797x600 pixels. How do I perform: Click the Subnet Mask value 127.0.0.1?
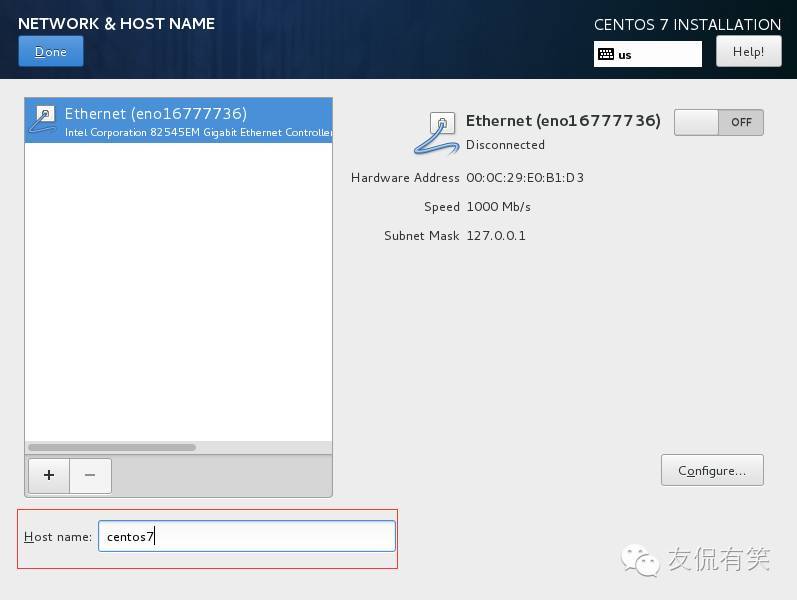[x=496, y=235]
